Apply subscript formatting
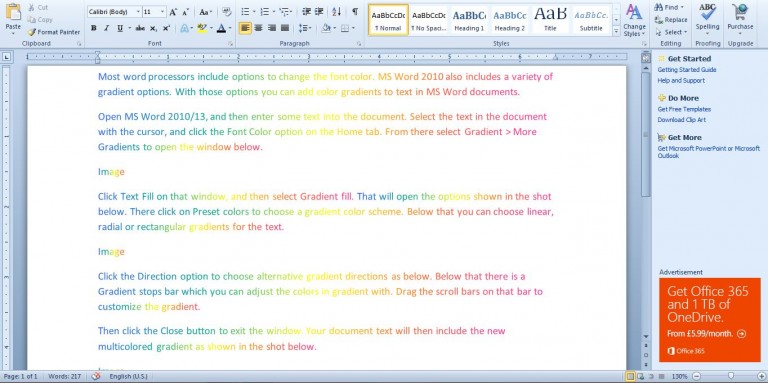Viewport: 768px width, 383px height. coord(153,28)
